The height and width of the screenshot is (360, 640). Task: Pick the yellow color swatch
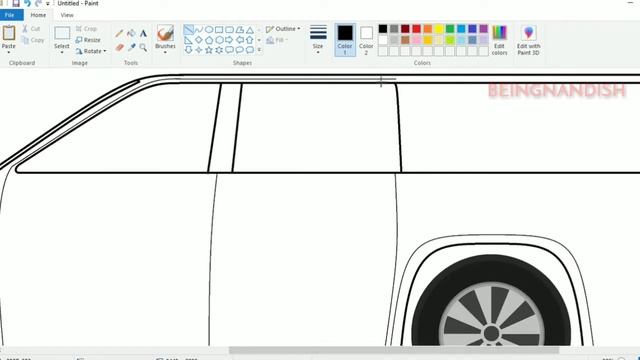coord(439,29)
